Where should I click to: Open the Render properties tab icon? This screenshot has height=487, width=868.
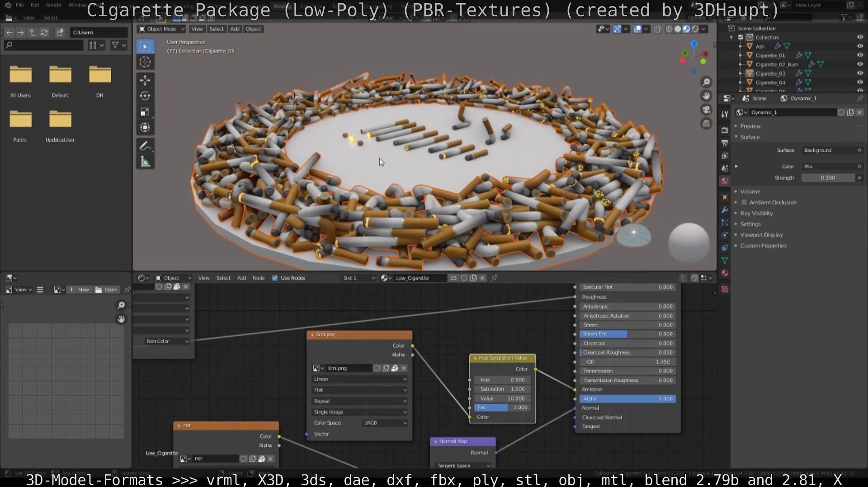[725, 130]
